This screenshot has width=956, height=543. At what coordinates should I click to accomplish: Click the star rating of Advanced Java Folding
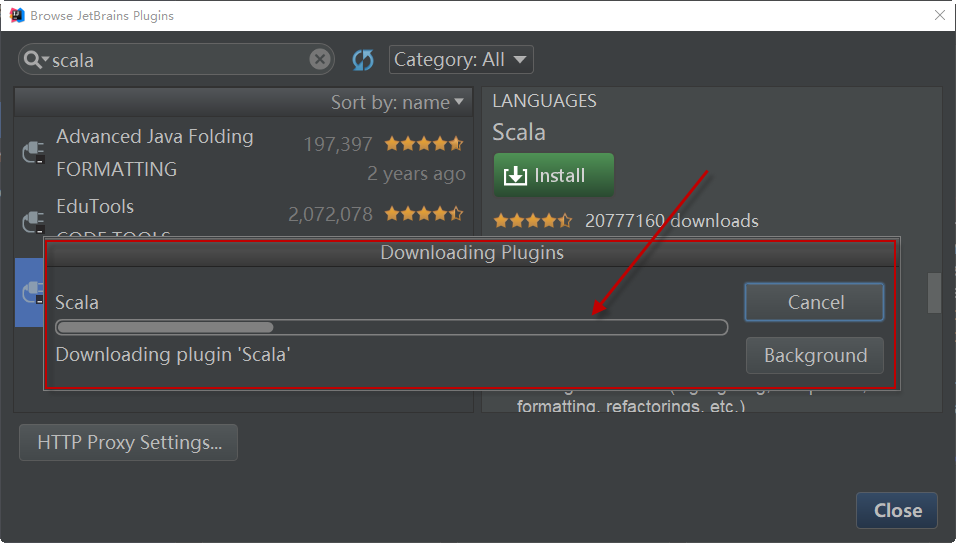point(424,144)
